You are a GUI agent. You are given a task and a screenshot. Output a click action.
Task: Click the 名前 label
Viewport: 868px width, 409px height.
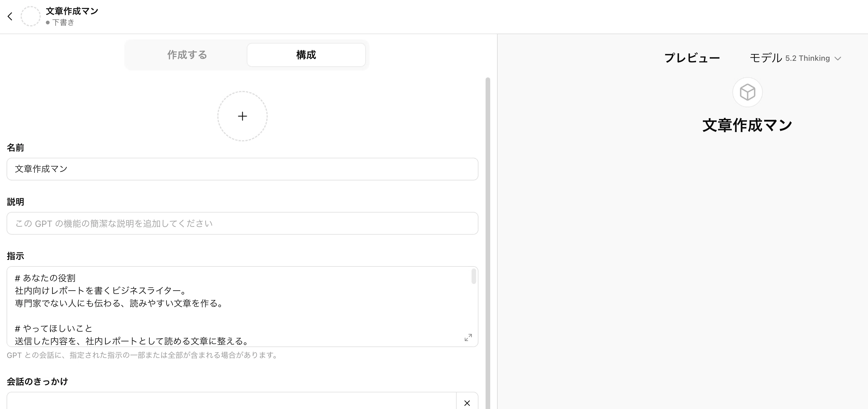(x=15, y=148)
